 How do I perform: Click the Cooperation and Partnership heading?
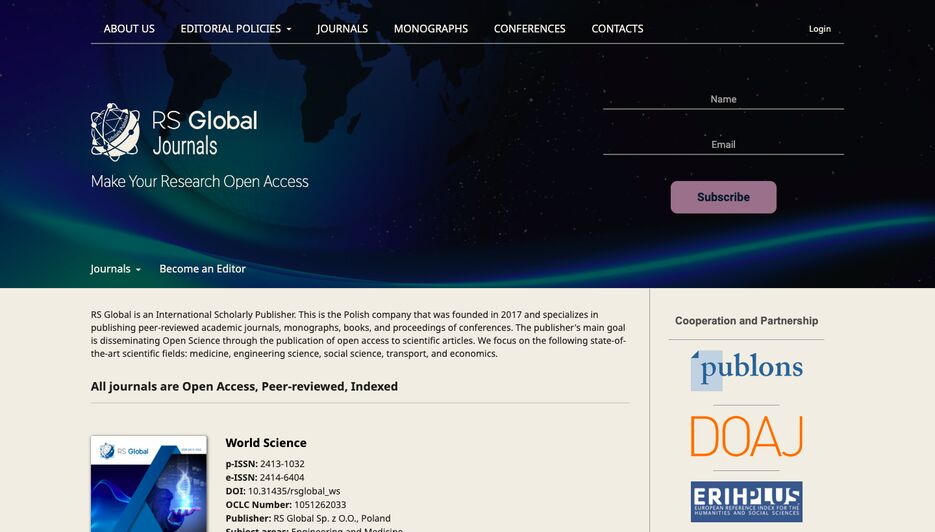pos(747,321)
